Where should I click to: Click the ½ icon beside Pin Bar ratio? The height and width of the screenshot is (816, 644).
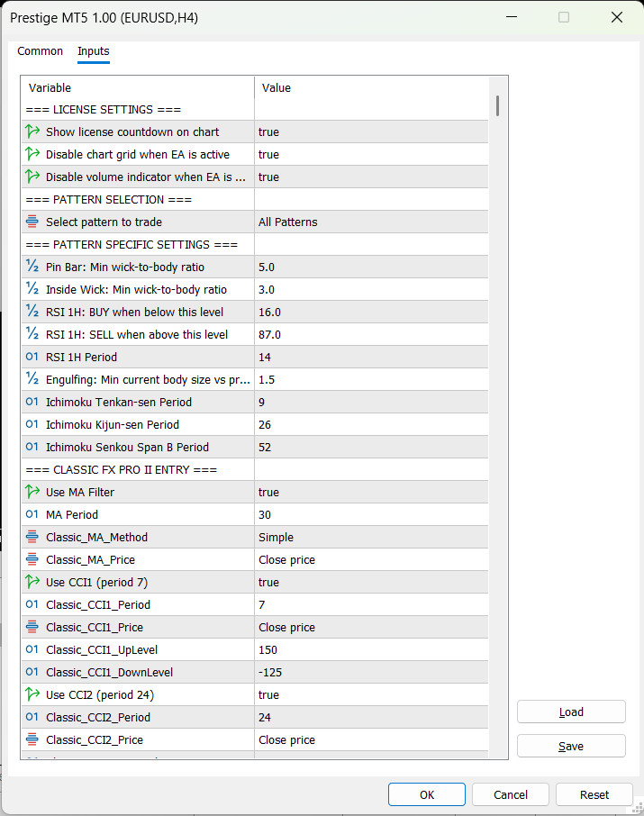click(x=32, y=267)
